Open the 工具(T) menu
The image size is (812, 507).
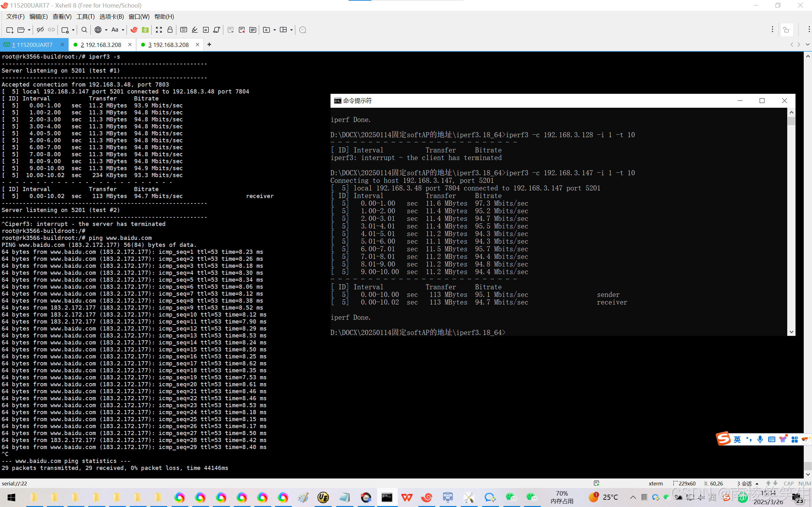pyautogui.click(x=85, y=16)
